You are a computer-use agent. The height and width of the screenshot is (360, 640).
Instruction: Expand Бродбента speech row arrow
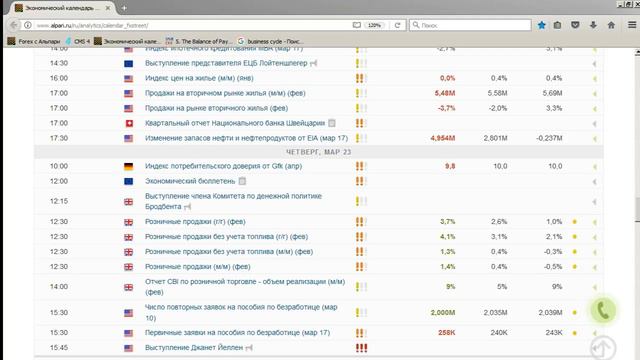(595, 202)
